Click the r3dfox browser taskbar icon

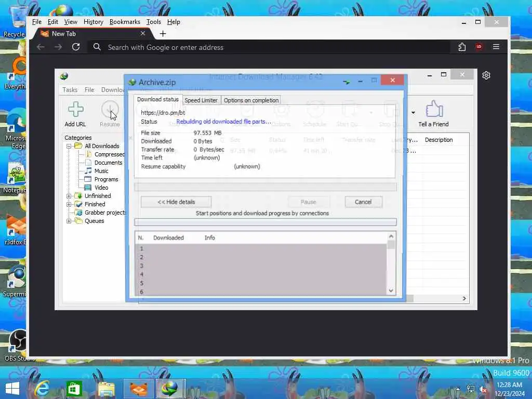click(139, 389)
